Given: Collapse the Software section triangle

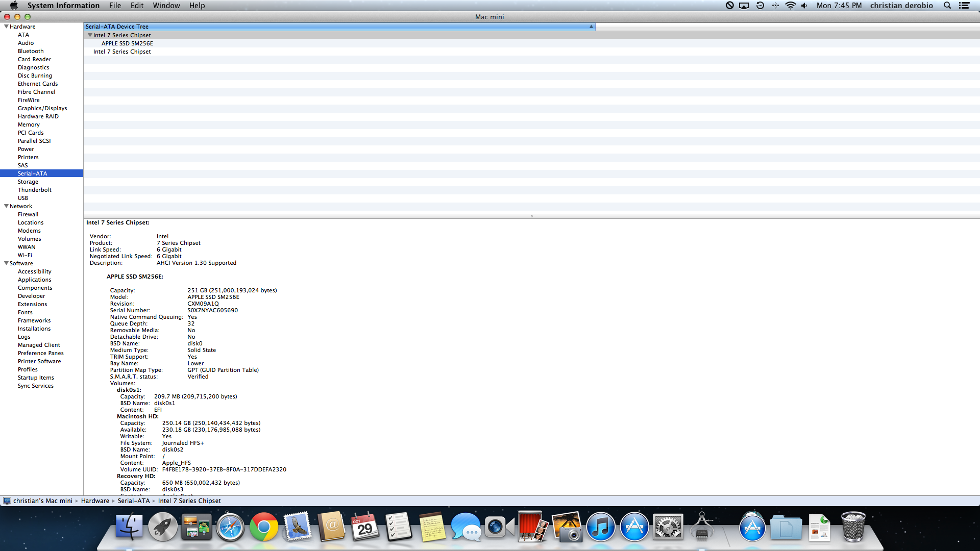Looking at the screenshot, I should [6, 263].
